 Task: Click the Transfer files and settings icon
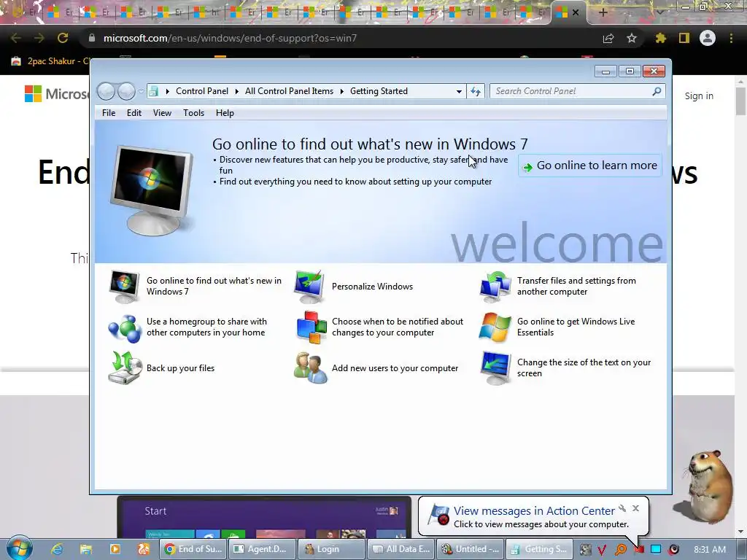(495, 287)
